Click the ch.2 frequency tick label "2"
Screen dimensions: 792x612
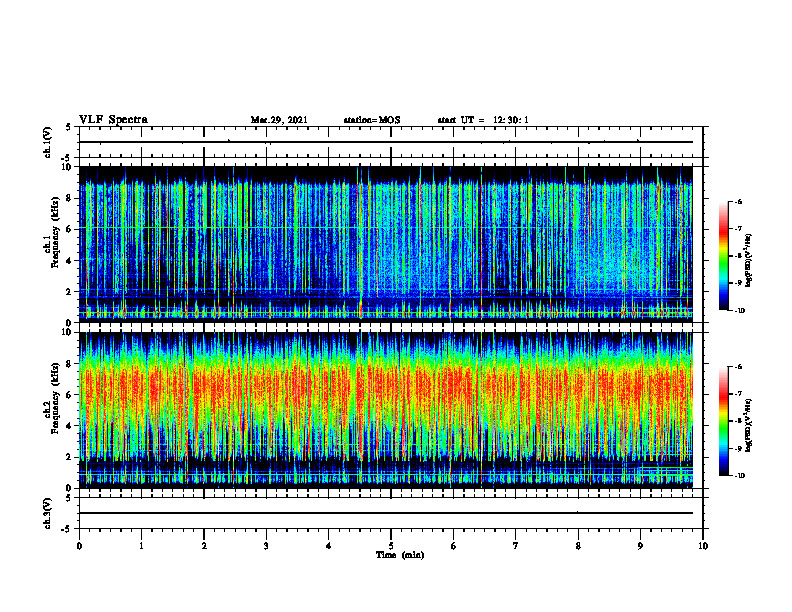70,457
